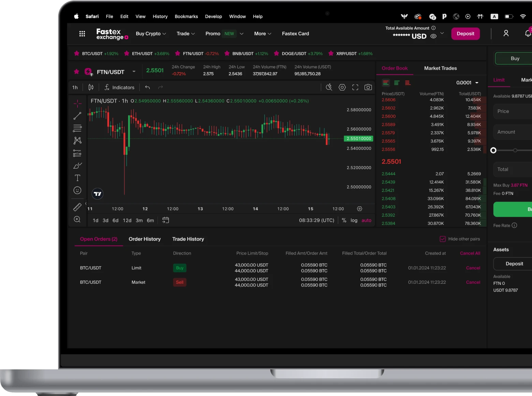The image size is (532, 396).
Task: Toggle Hide other pairs checkbox
Action: coord(443,239)
